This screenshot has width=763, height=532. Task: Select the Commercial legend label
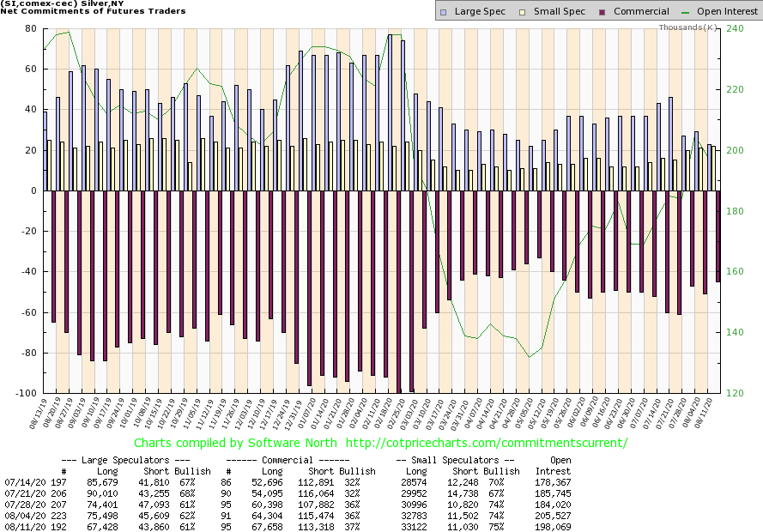[642, 12]
